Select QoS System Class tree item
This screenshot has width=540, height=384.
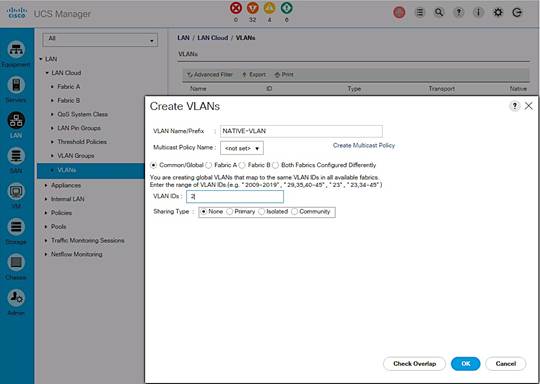point(83,114)
